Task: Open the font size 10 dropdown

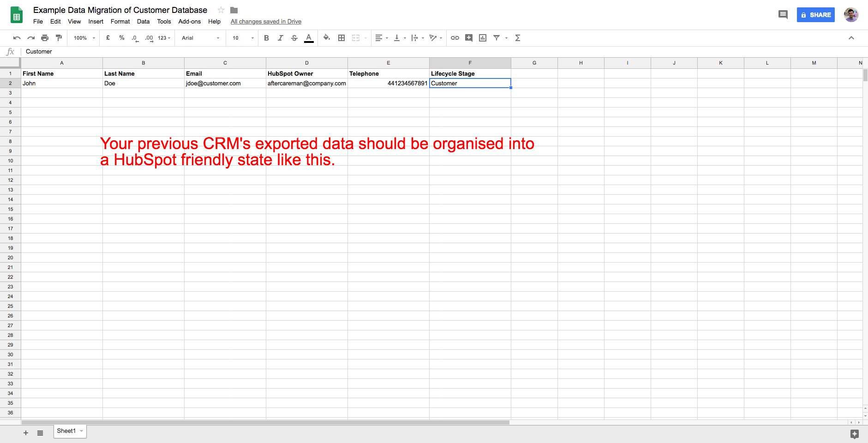Action: [x=243, y=38]
